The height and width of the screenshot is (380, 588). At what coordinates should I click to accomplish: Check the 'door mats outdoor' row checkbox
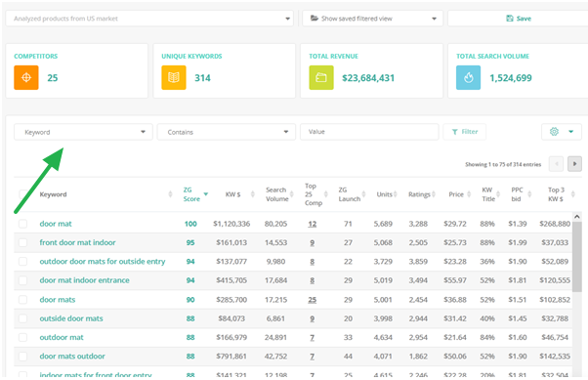pos(22,357)
